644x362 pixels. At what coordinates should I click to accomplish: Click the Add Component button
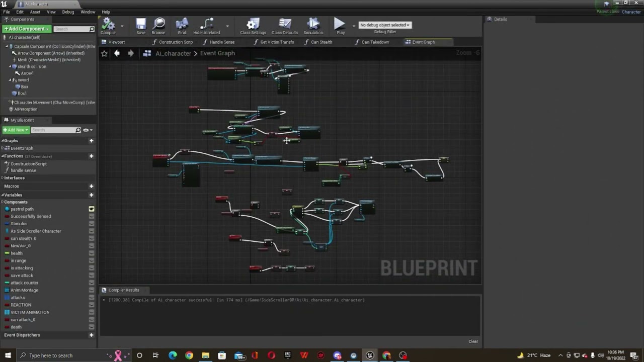27,29
